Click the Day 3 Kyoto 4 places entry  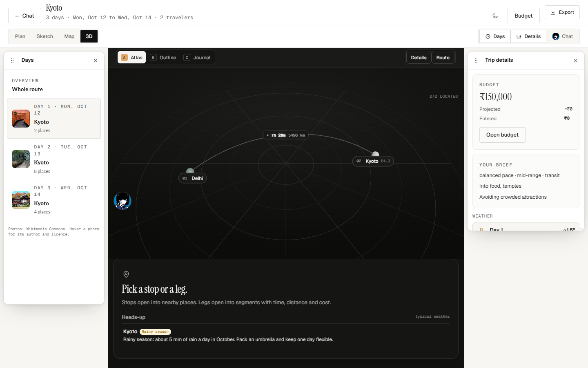(54, 200)
